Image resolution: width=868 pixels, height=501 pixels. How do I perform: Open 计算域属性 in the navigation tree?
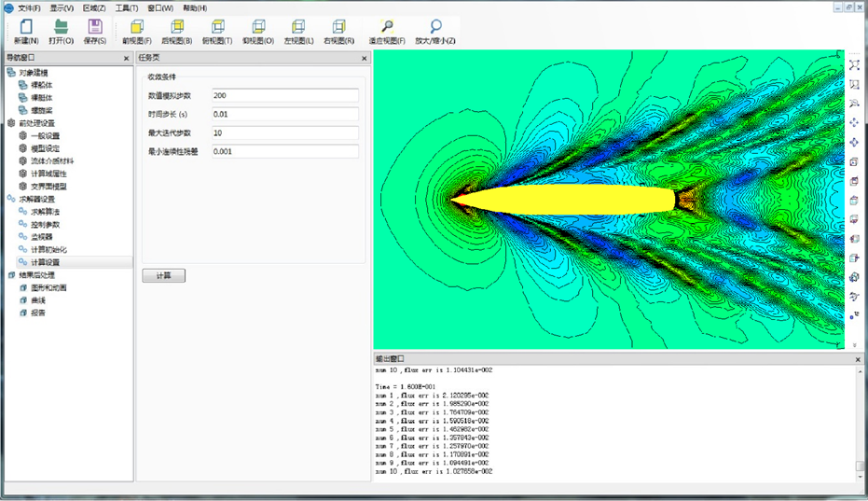pos(48,174)
